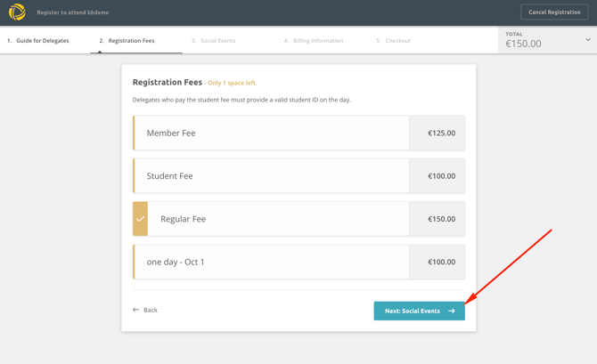Viewport: 597px width, 364px height.
Task: Click the left arrow icon beside Back
Action: [x=136, y=310]
